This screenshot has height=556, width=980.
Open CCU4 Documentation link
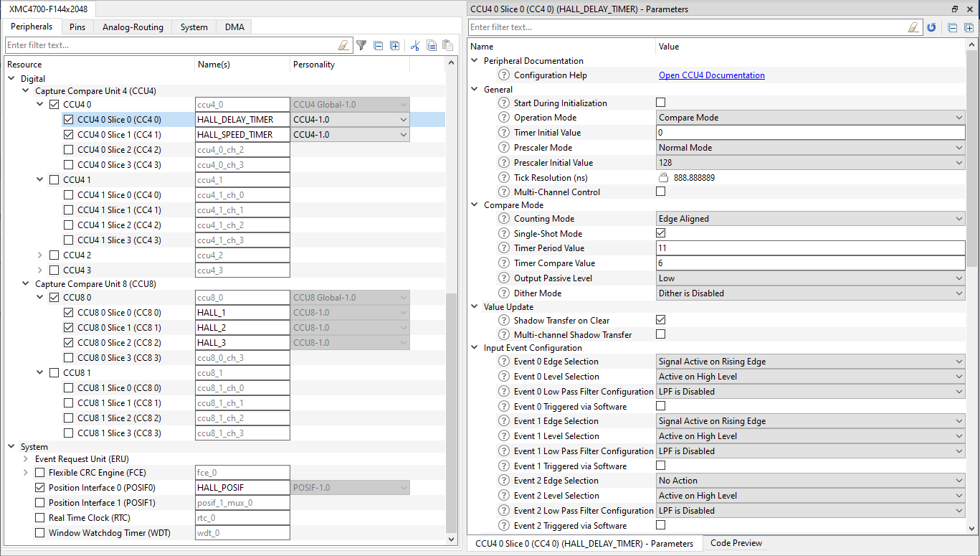click(712, 75)
